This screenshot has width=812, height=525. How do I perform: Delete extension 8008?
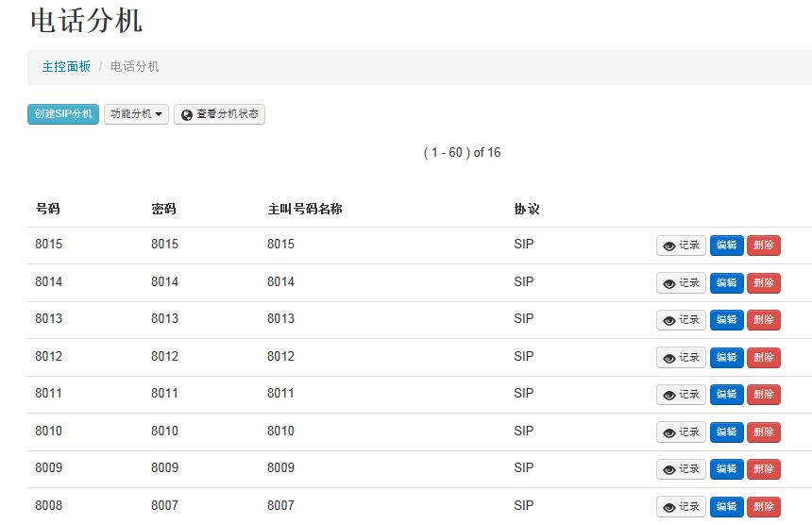[763, 506]
